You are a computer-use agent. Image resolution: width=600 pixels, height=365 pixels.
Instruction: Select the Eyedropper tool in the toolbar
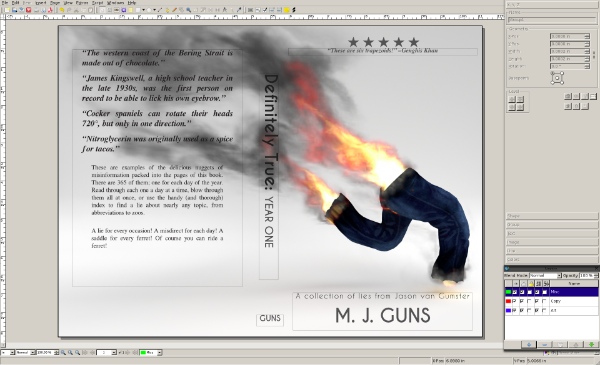click(239, 10)
